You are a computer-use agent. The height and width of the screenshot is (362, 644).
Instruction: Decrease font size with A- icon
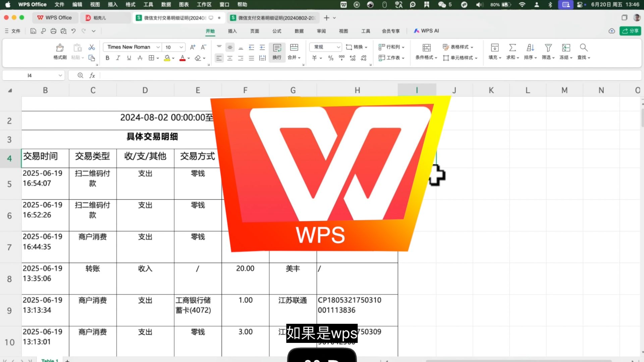pyautogui.click(x=203, y=47)
